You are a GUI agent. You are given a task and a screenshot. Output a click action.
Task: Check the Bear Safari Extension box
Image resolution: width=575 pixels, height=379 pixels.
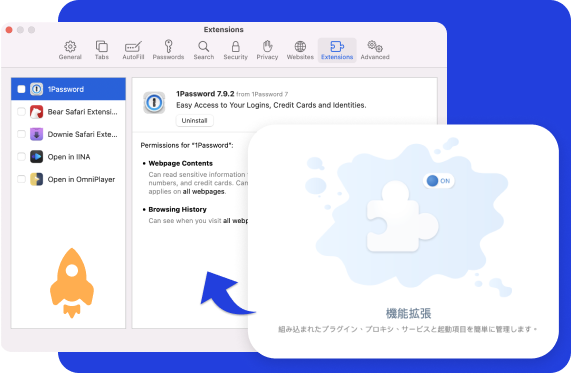21,112
